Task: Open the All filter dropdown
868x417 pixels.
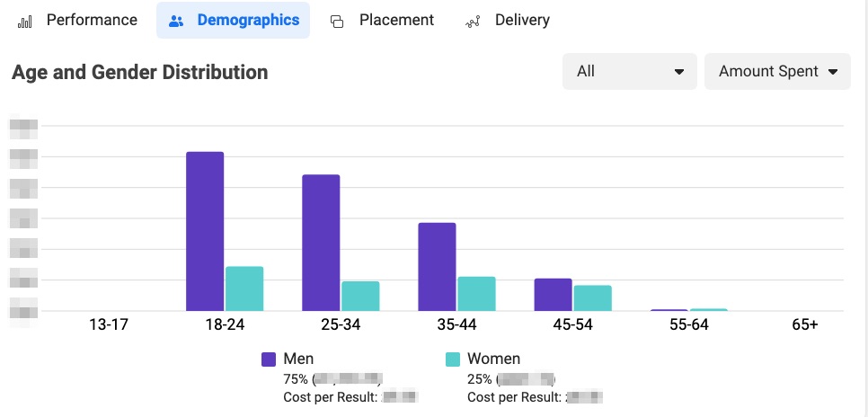Action: [629, 71]
